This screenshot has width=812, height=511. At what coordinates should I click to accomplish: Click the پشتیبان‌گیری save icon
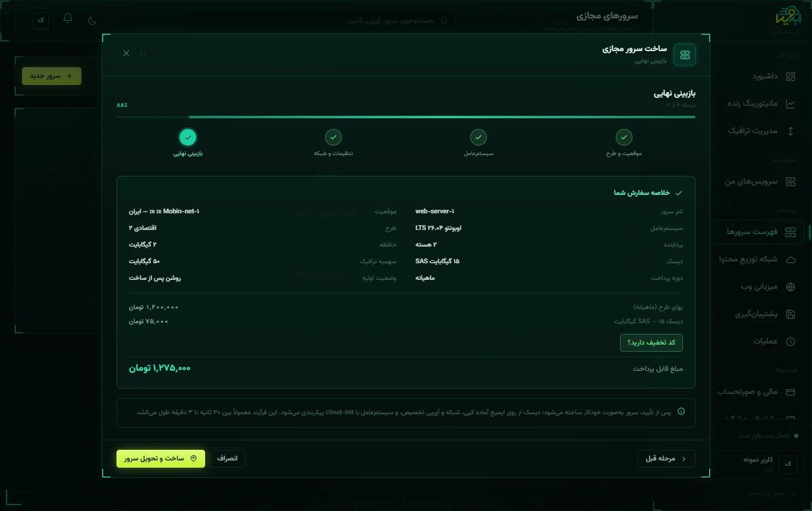pos(791,314)
